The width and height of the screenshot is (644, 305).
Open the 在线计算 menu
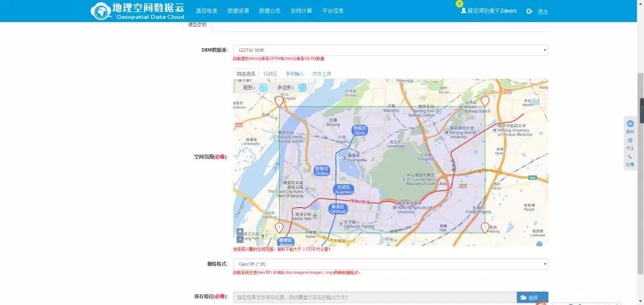point(302,11)
